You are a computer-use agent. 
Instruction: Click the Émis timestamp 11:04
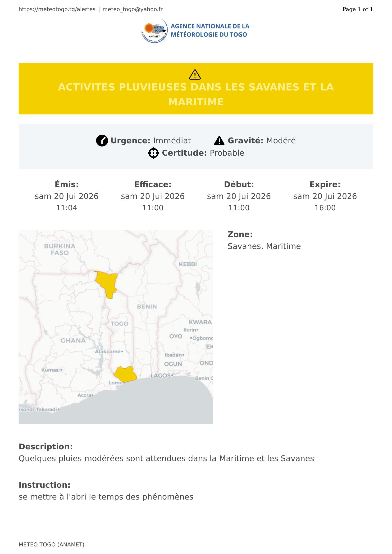point(67,208)
